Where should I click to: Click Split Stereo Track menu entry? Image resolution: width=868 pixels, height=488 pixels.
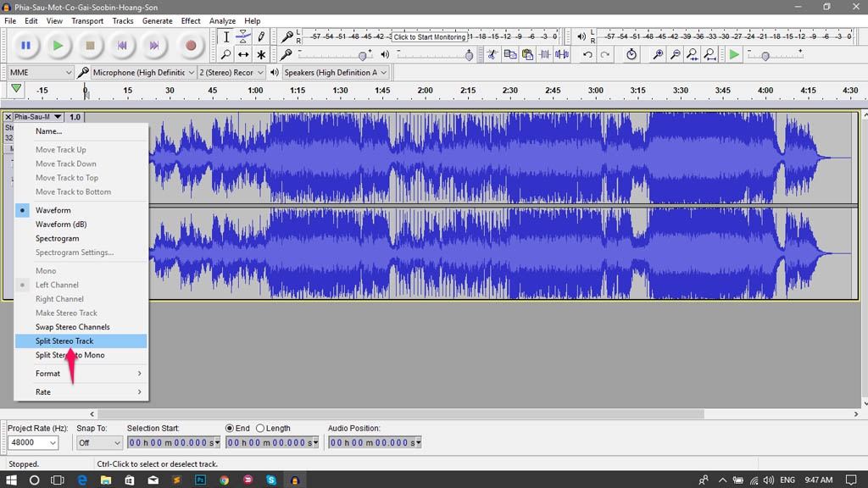coord(64,341)
